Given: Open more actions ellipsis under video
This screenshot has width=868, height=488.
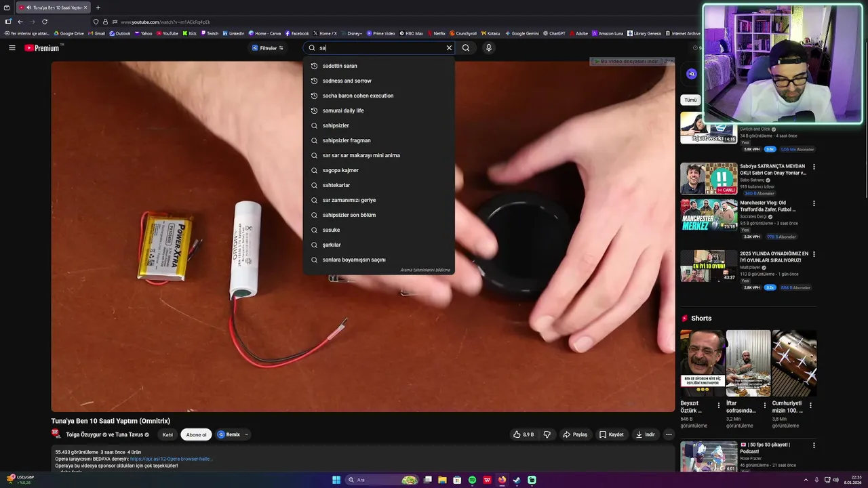Looking at the screenshot, I should 669,434.
